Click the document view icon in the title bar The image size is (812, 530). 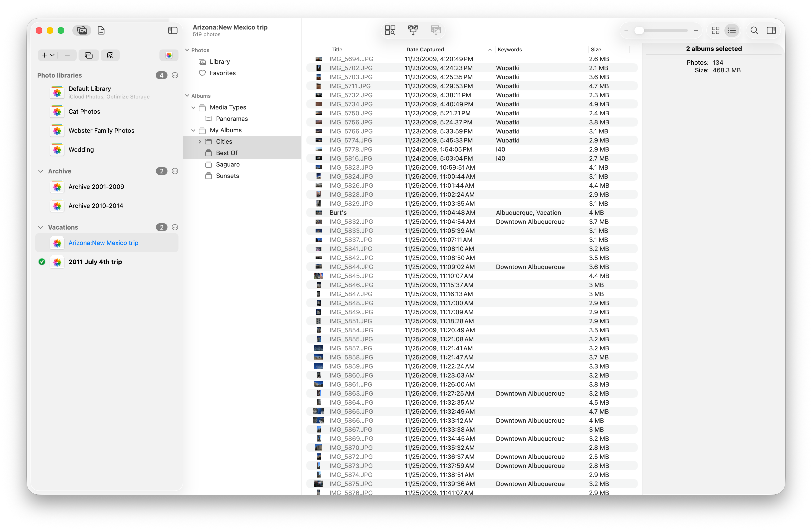click(x=101, y=31)
